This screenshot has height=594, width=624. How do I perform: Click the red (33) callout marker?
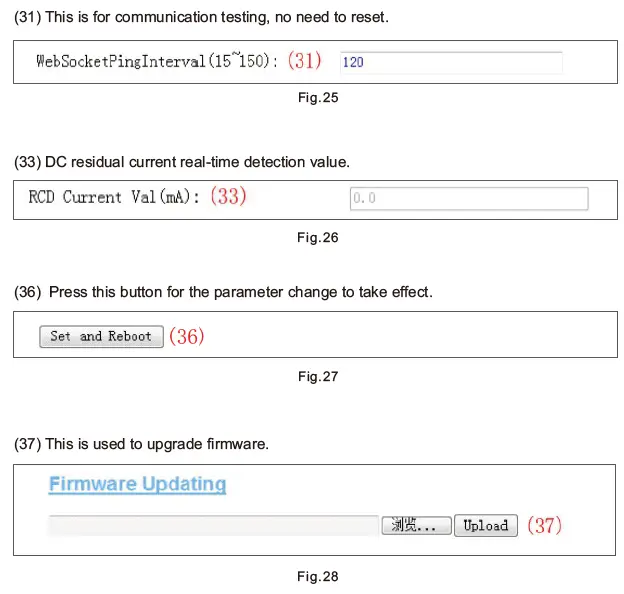point(228,197)
